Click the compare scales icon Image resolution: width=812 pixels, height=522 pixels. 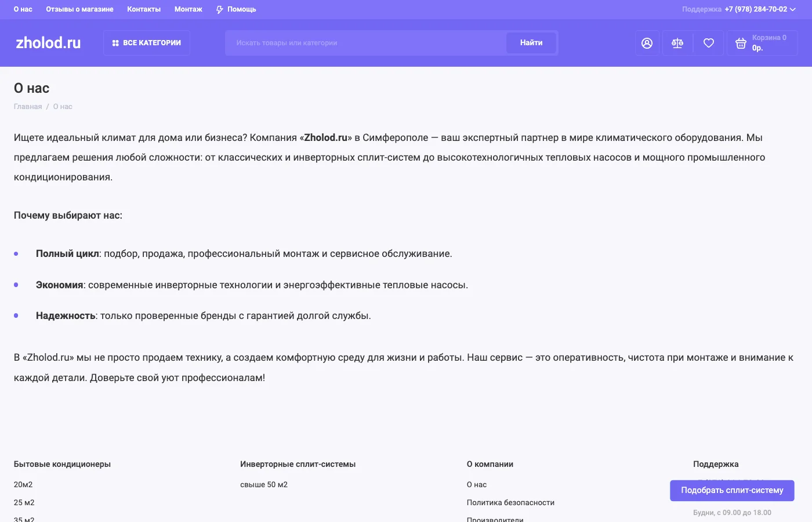677,43
